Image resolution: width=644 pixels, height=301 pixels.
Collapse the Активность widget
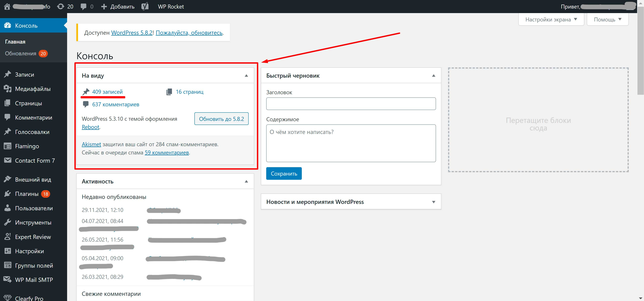pyautogui.click(x=246, y=181)
